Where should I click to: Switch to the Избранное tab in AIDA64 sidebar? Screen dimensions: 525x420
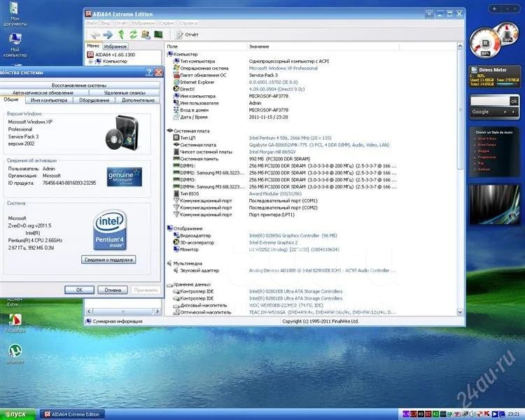[115, 47]
